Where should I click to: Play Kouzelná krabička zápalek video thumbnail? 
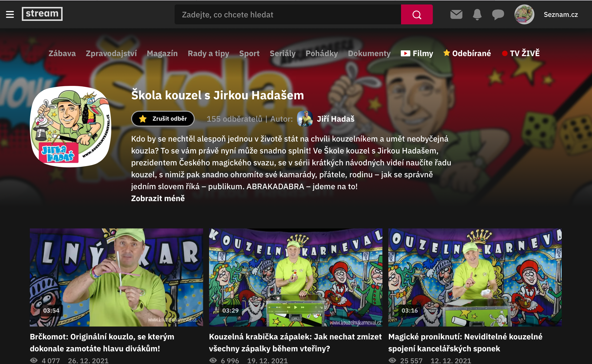pyautogui.click(x=296, y=277)
